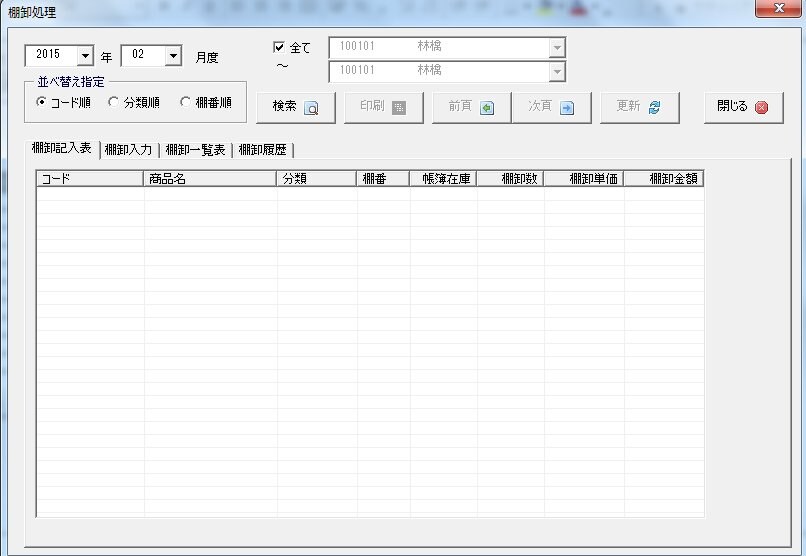Open the month 02 dropdown arrow
This screenshot has height=556, width=806.
(174, 55)
